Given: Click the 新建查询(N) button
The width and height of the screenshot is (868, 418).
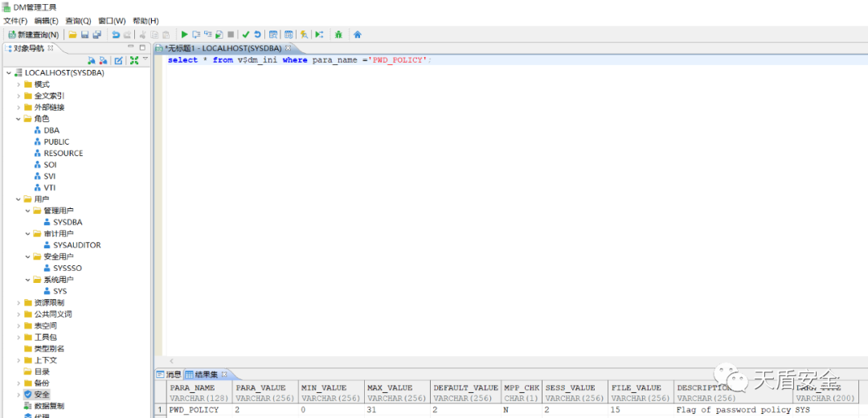Looking at the screenshot, I should click(33, 35).
